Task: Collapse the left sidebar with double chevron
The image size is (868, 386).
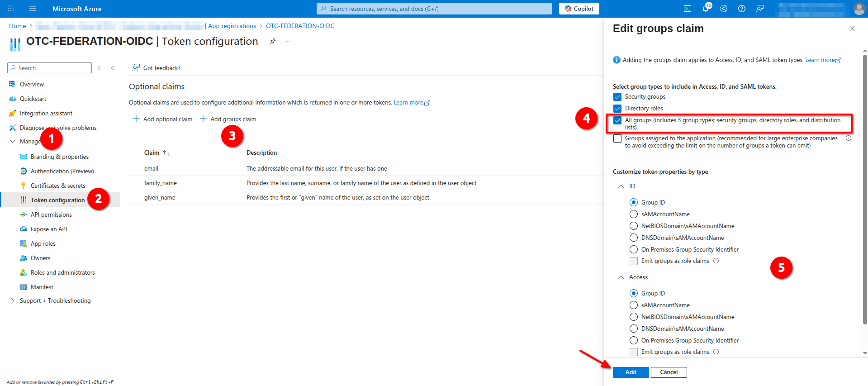Action: 113,68
